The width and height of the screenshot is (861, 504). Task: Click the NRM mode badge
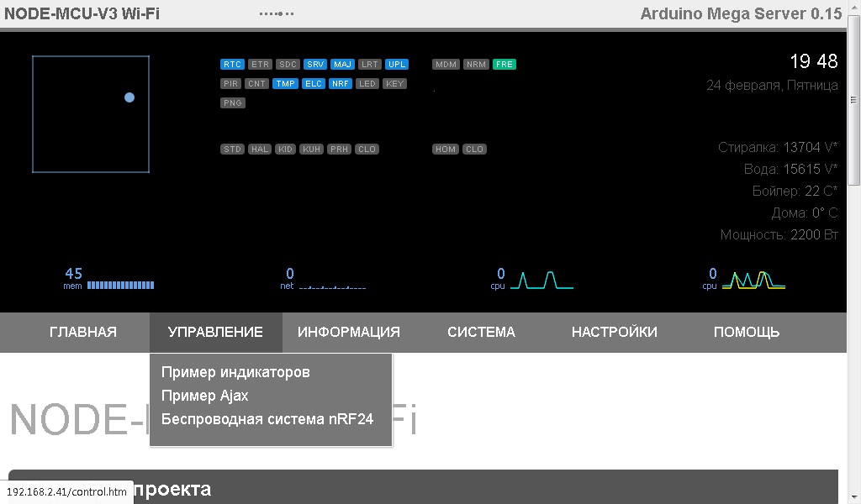coord(476,64)
